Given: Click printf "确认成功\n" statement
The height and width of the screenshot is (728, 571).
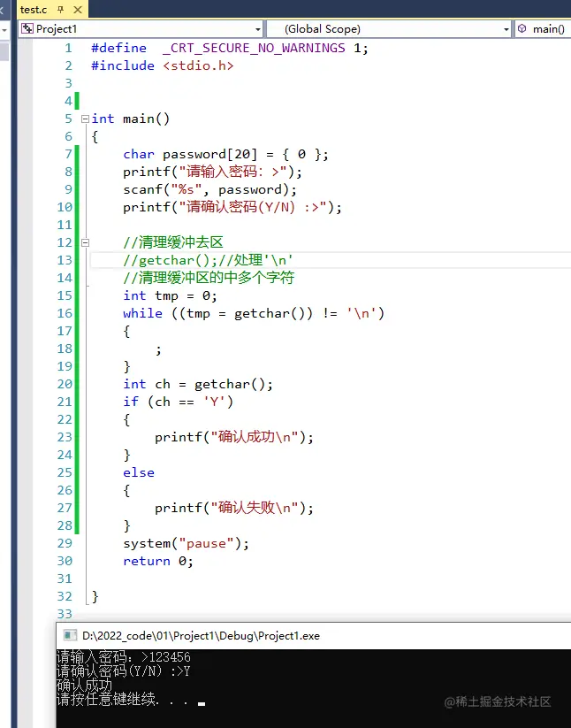Looking at the screenshot, I should coord(234,437).
